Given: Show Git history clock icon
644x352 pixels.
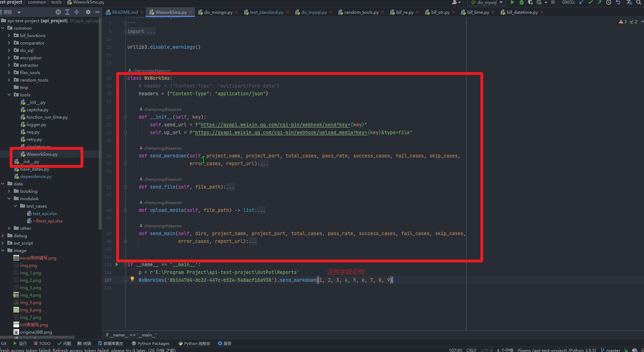Looking at the screenshot, I should (609, 2).
